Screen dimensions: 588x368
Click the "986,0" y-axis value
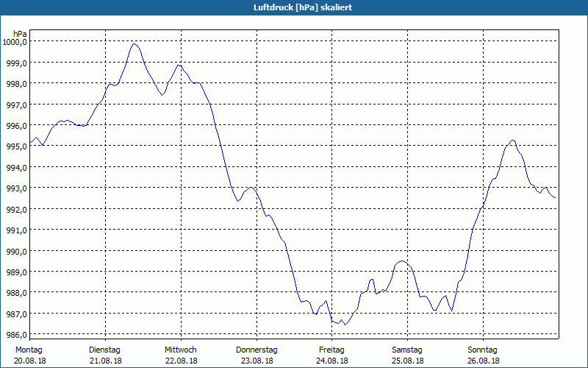[x=16, y=335]
